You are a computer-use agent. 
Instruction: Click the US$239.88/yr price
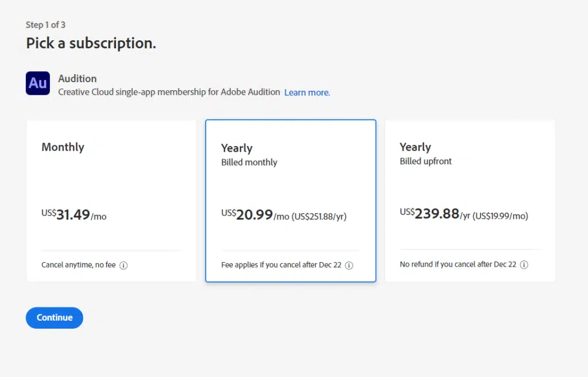click(464, 214)
